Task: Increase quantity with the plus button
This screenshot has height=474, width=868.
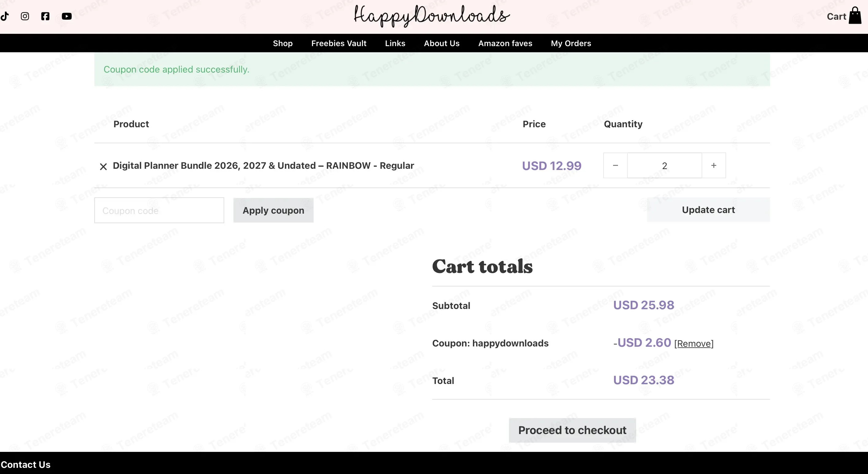Action: (714, 165)
